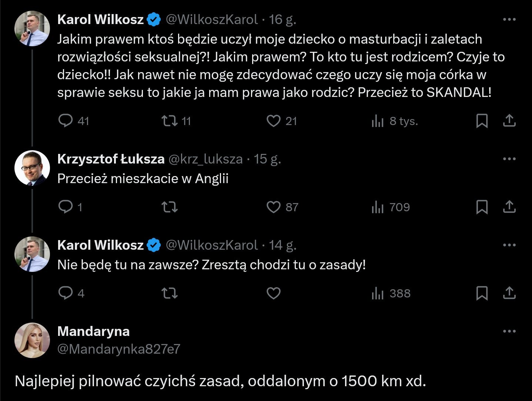Share the first tweet by Karol Wilkosz
532x401 pixels.
[x=509, y=121]
